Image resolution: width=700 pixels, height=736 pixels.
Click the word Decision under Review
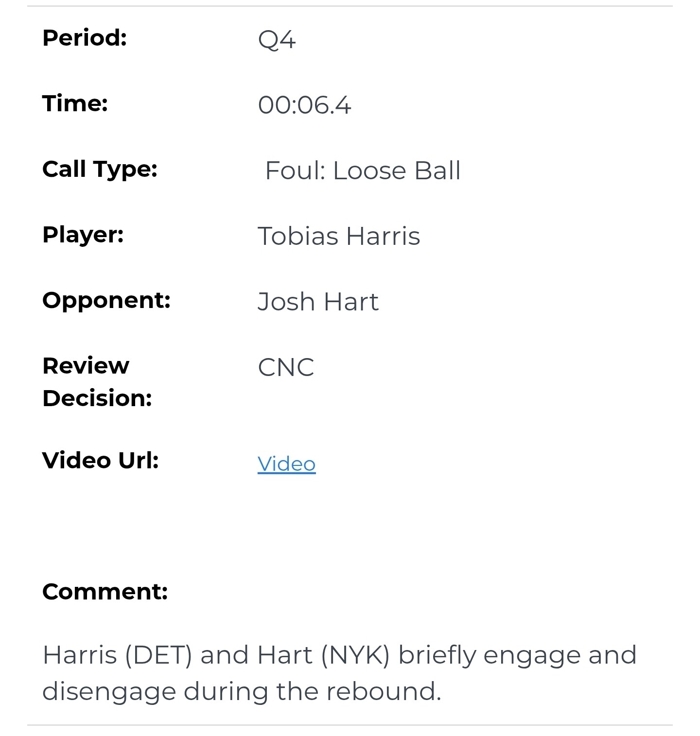(x=97, y=398)
